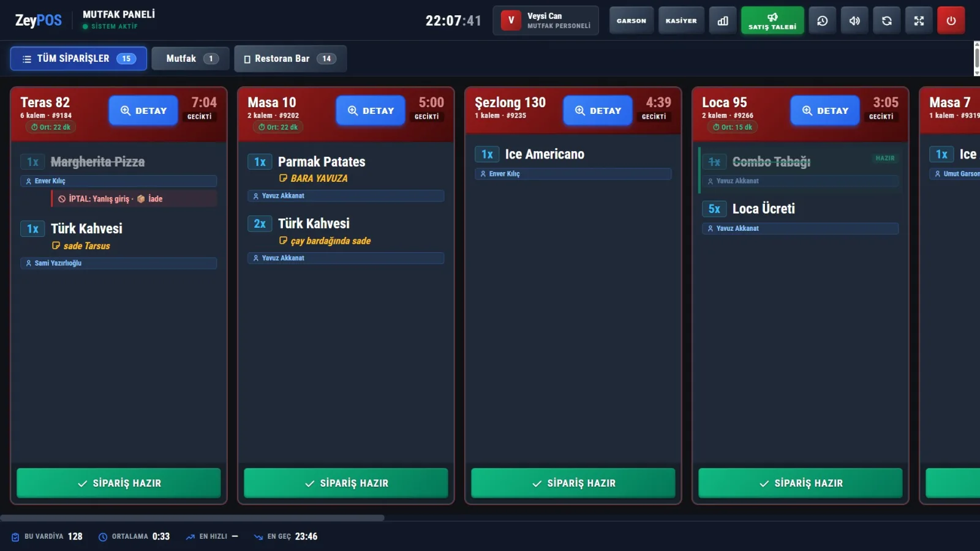Click the Teras 82 card title
The width and height of the screenshot is (980, 551).
click(45, 102)
